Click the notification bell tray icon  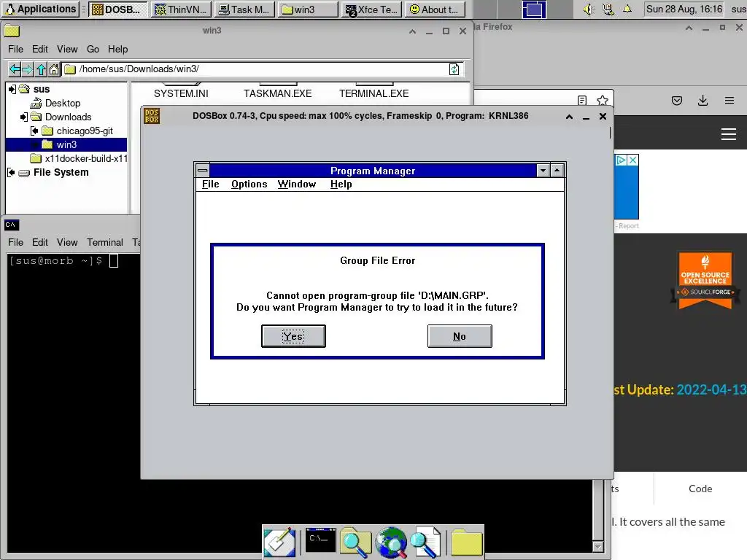627,9
